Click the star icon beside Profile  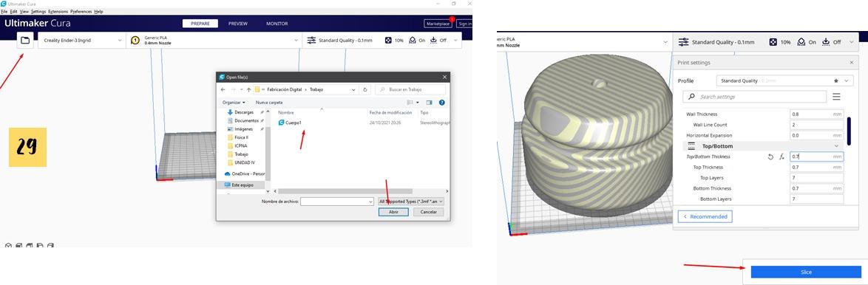pos(836,80)
